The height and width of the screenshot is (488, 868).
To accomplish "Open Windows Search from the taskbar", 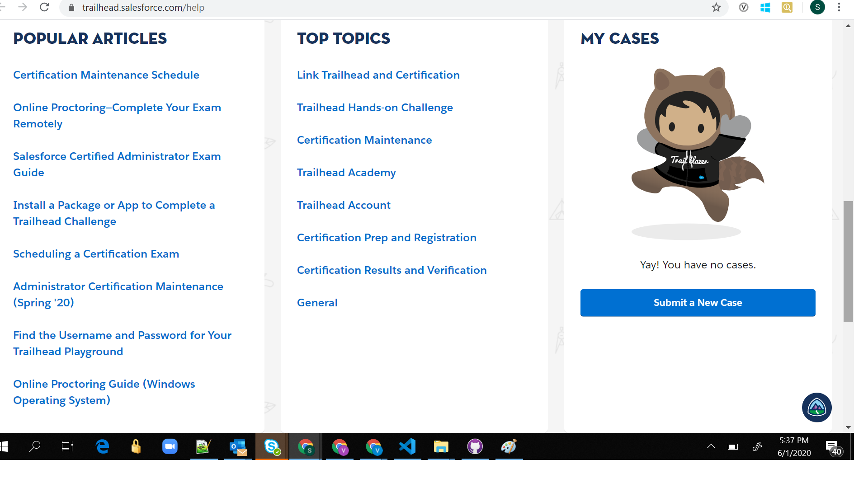I will pos(34,447).
